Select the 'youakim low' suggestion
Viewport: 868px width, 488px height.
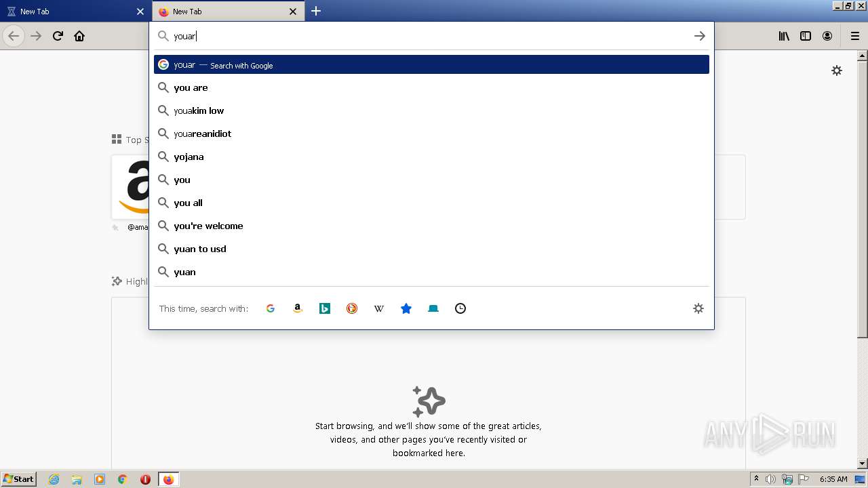(431, 110)
